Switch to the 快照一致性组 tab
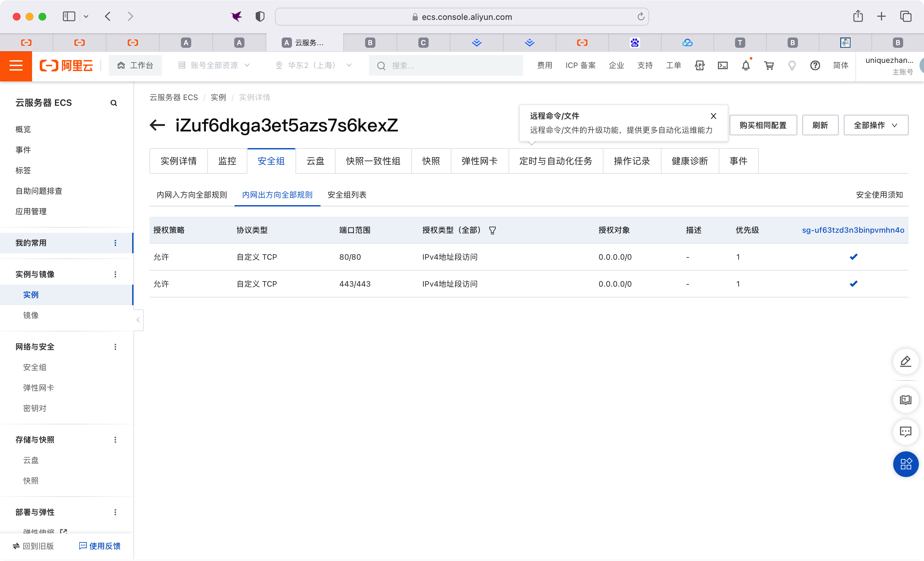This screenshot has width=924, height=561. [373, 161]
